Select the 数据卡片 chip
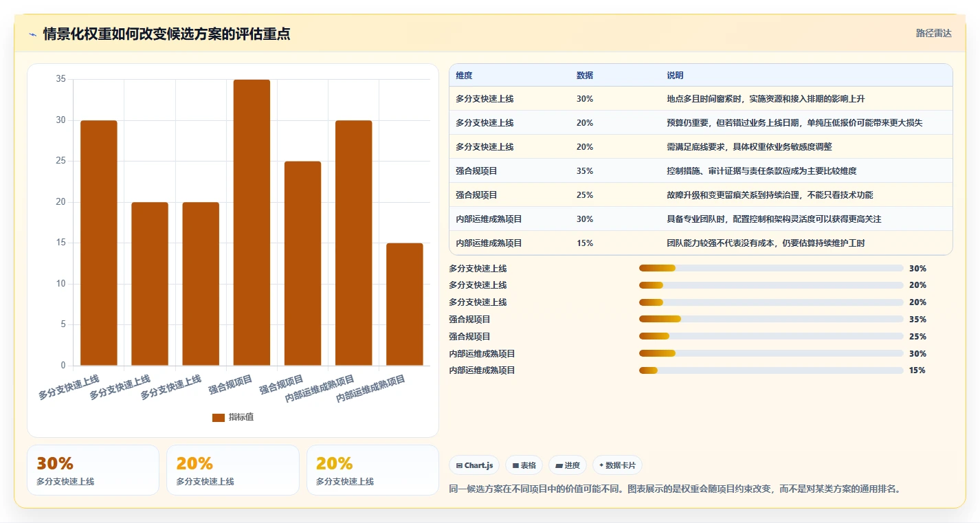Image resolution: width=980 pixels, height=523 pixels. pos(617,465)
